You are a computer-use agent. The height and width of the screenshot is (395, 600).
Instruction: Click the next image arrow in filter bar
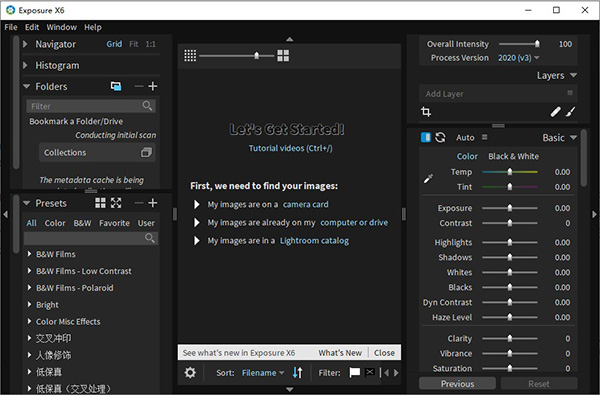click(x=396, y=372)
